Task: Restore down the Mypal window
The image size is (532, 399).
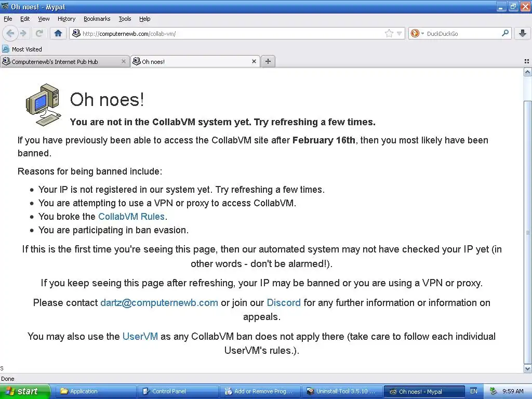Action: coord(513,7)
